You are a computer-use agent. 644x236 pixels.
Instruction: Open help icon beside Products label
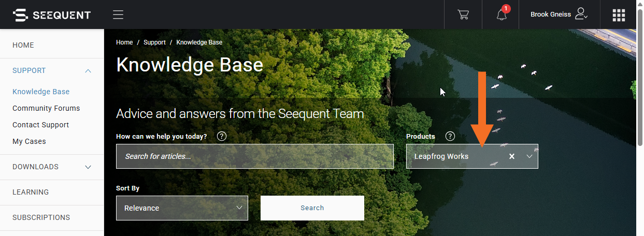pyautogui.click(x=450, y=137)
